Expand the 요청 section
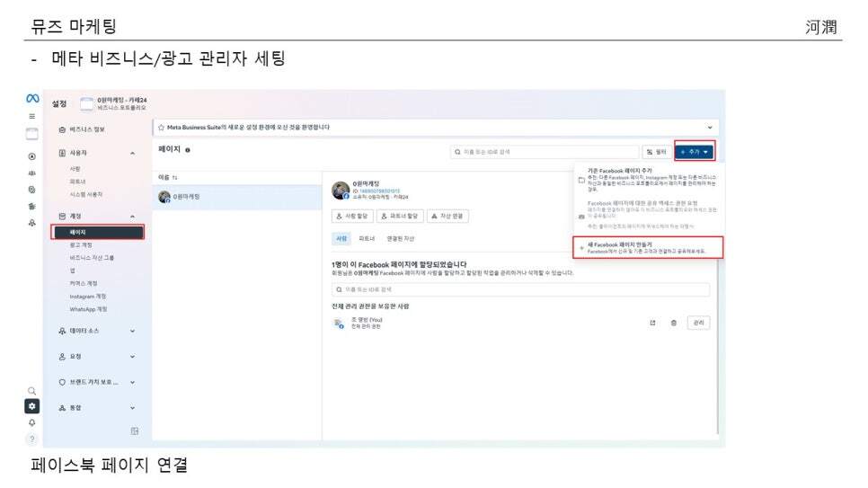Screen dimensions: 868x488 click(132, 356)
